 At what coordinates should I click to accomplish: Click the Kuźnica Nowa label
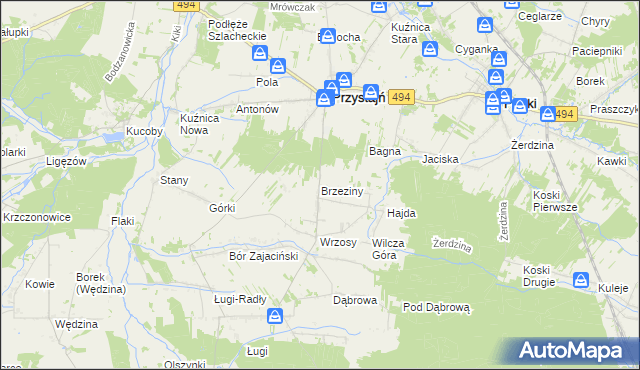pyautogui.click(x=200, y=124)
